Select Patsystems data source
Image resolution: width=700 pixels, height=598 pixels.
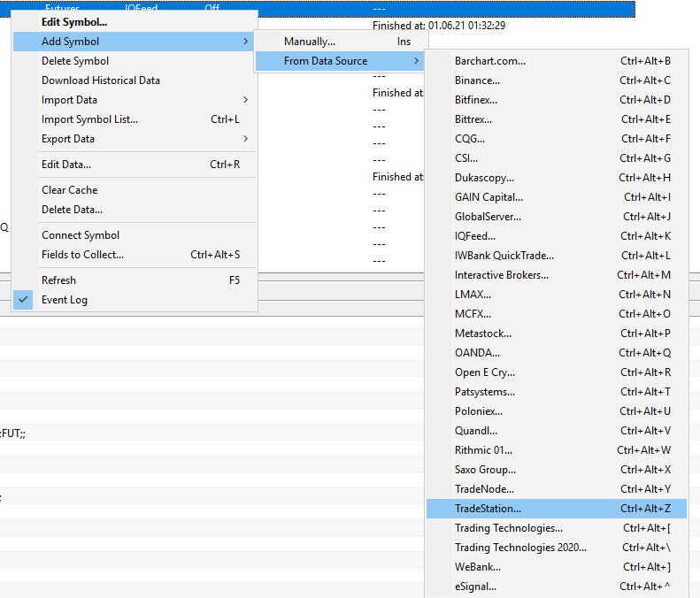pos(557,392)
